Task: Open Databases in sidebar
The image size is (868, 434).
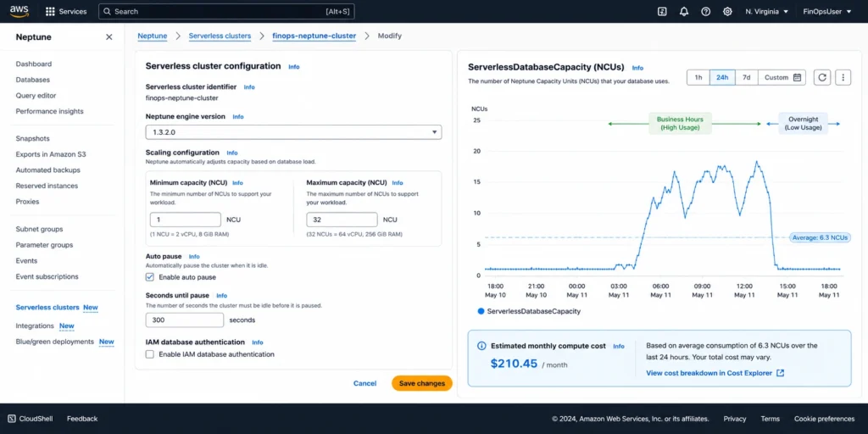Action: (x=33, y=80)
